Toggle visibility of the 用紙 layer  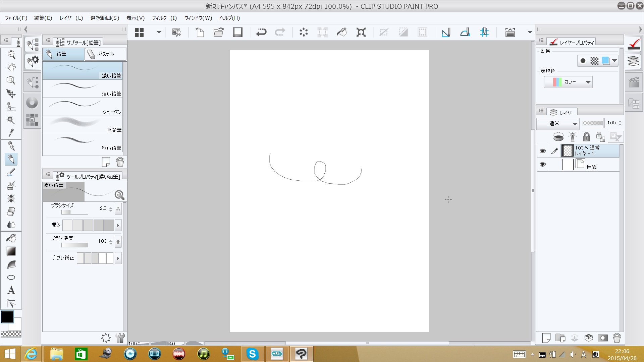[542, 165]
